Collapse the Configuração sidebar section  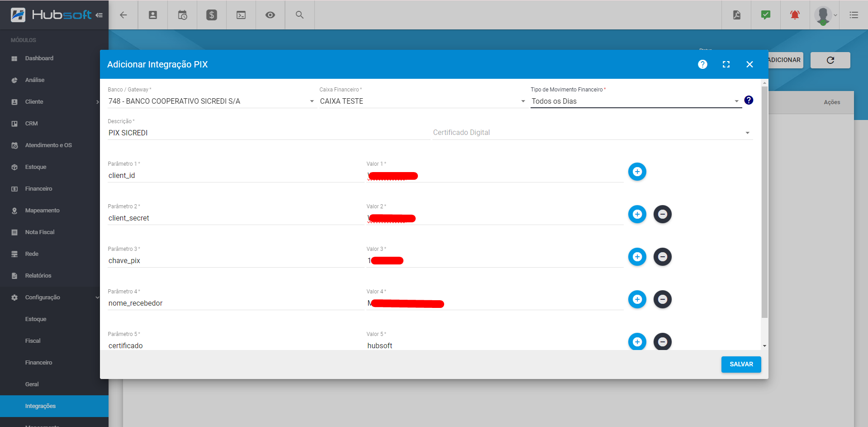coord(54,297)
